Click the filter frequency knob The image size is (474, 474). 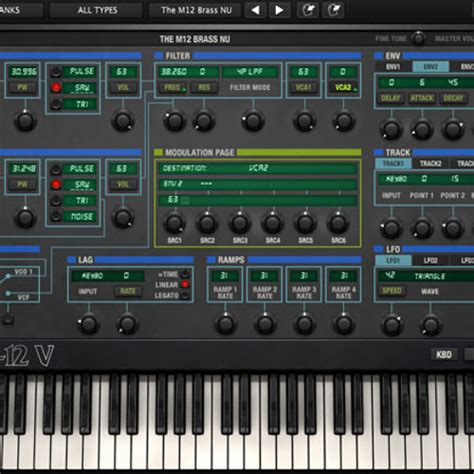coord(174,121)
